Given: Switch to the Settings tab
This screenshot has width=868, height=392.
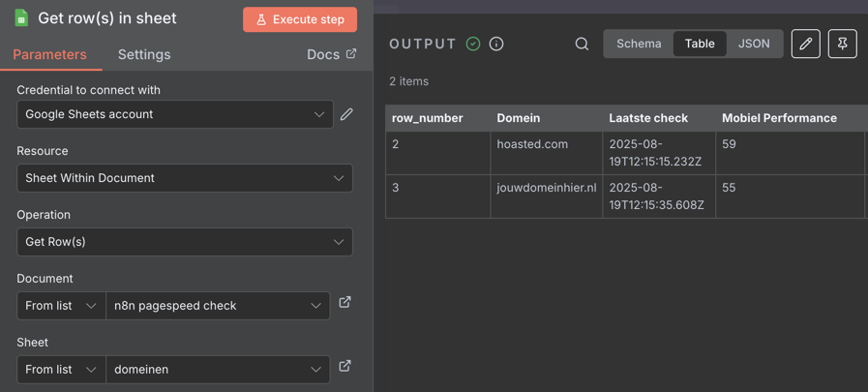Looking at the screenshot, I should point(144,54).
